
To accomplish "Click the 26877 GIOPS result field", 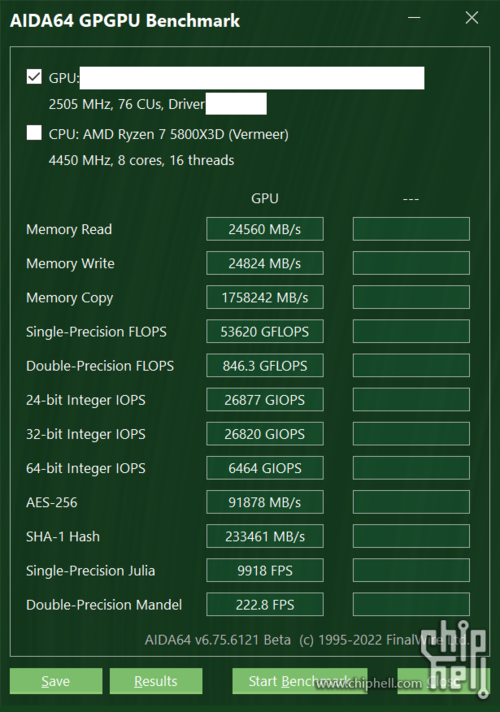I will [x=265, y=400].
